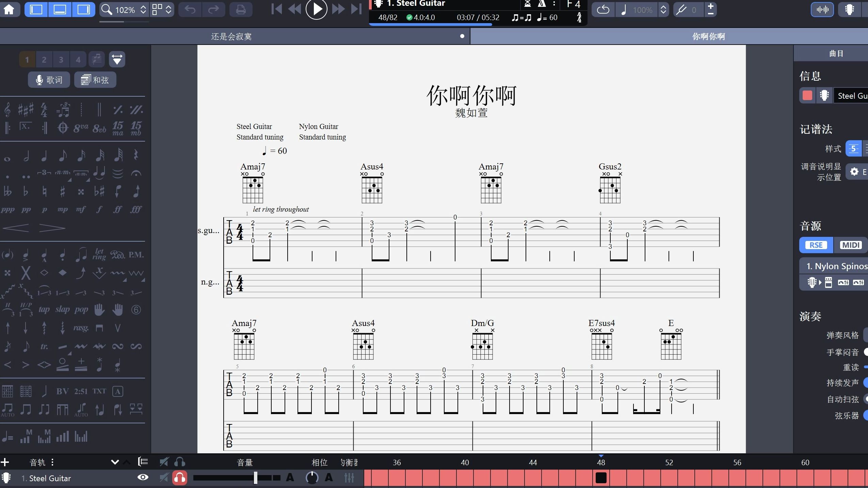Screen dimensions: 868x488
Task: Open the 曲目 track inspector tab
Action: point(836,53)
